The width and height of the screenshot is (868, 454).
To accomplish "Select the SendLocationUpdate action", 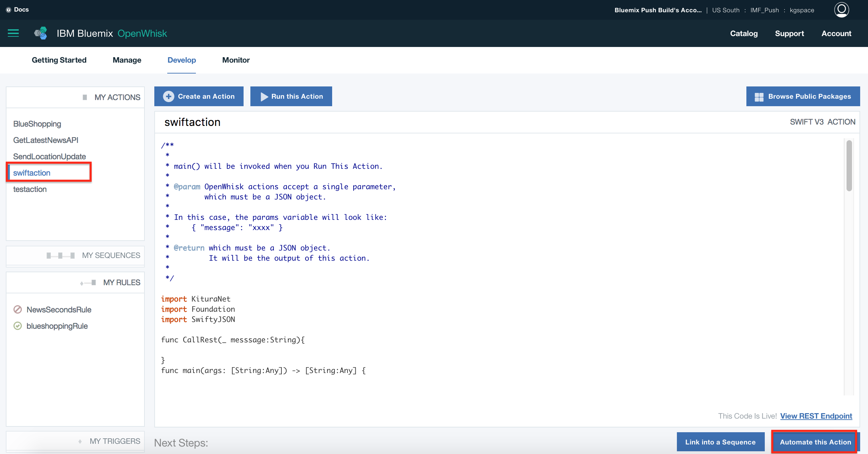I will point(49,157).
